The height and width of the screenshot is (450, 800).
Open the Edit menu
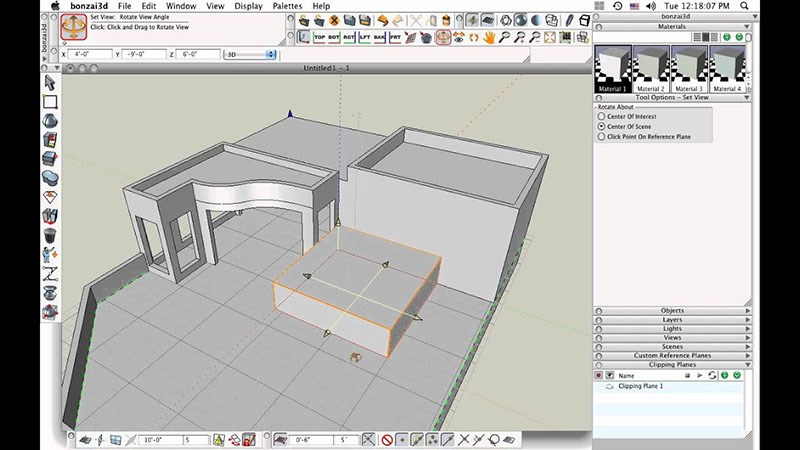[x=148, y=6]
